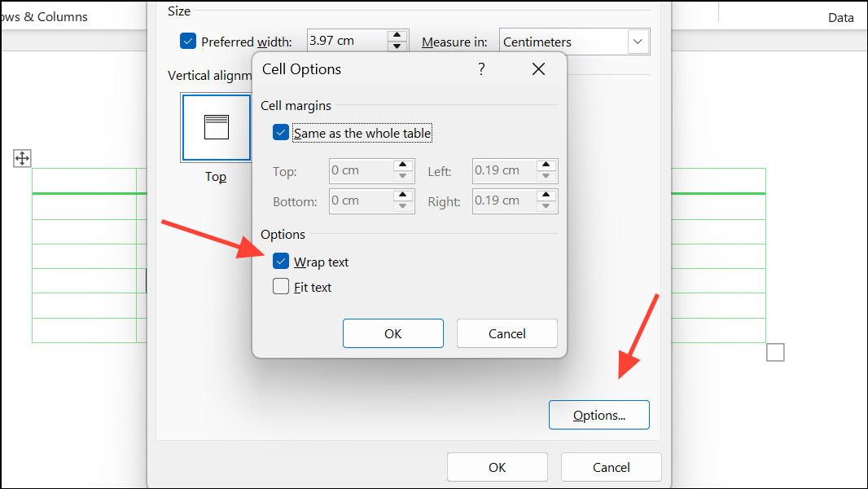Click the table move handle icon
The width and height of the screenshot is (868, 489).
(x=22, y=158)
